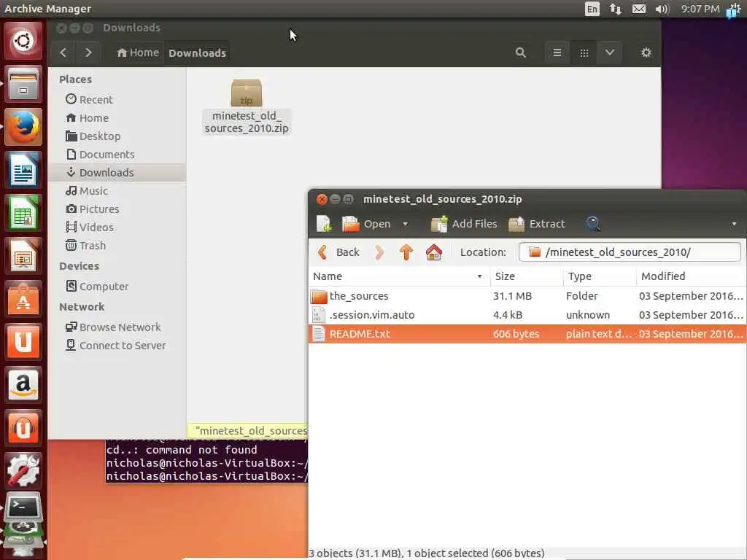Viewport: 747px width, 560px height.
Task: Switch Files to list view
Action: [557, 52]
